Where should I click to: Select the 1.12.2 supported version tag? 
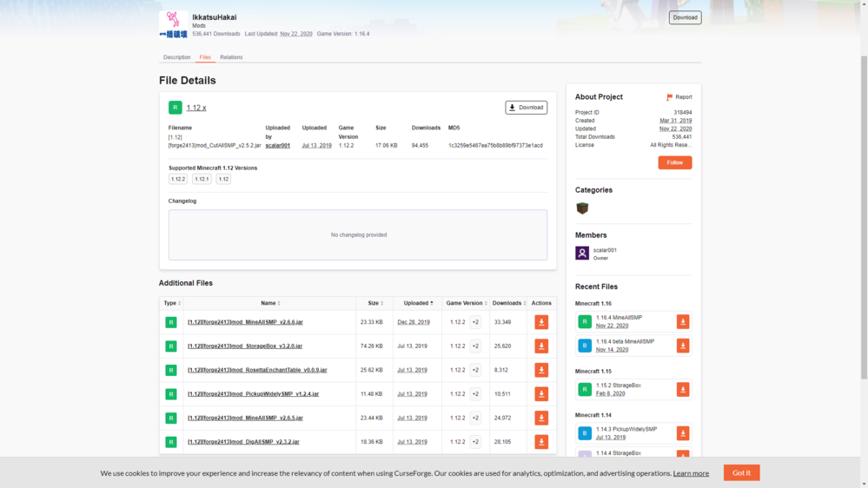tap(178, 179)
